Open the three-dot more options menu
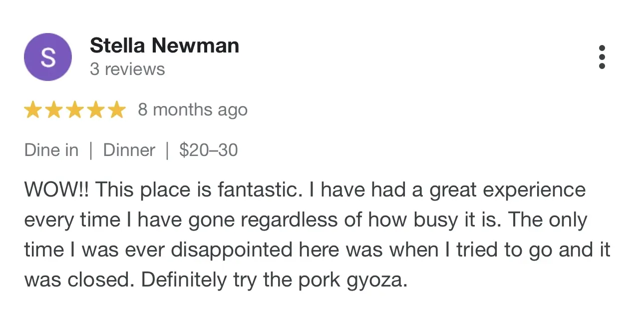 tap(602, 57)
